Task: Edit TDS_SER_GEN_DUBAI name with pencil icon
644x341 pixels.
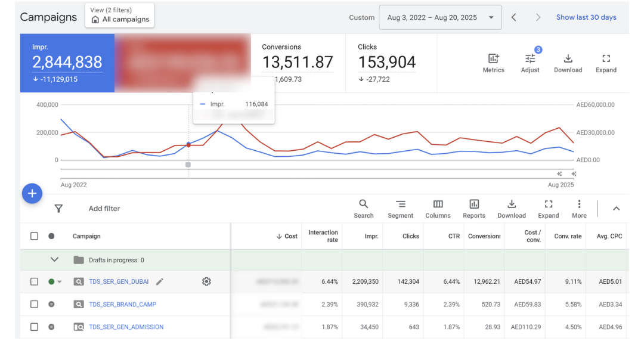Action: pyautogui.click(x=160, y=282)
